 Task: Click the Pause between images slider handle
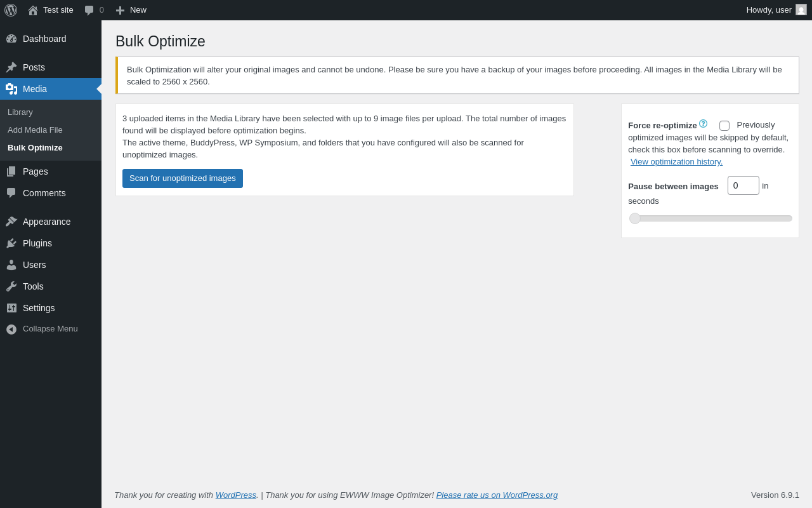pyautogui.click(x=635, y=218)
